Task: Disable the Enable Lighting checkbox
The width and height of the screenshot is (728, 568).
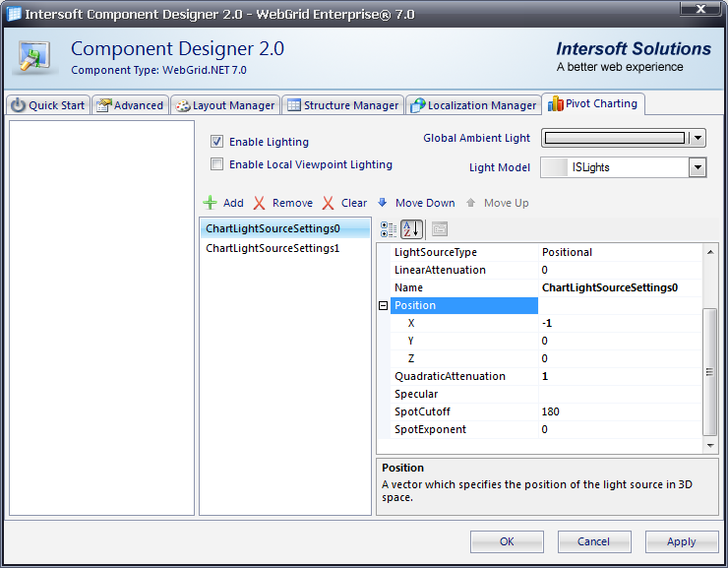Action: 217,142
